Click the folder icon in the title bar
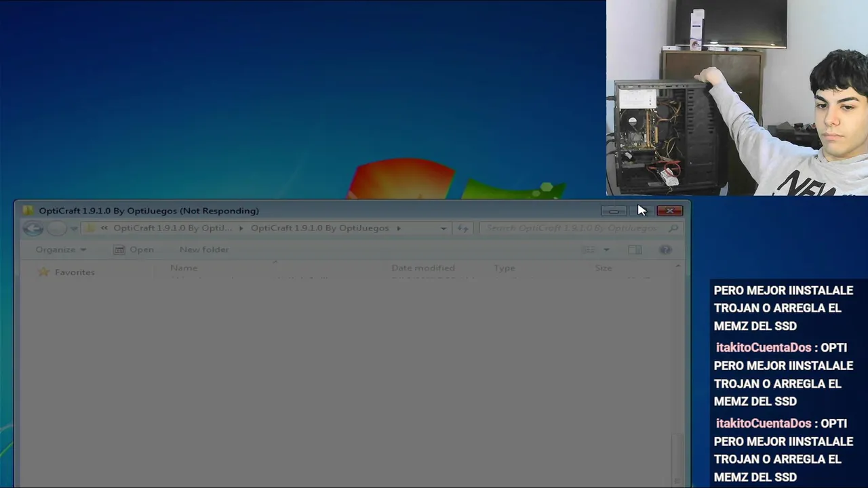The image size is (868, 488). [x=27, y=211]
